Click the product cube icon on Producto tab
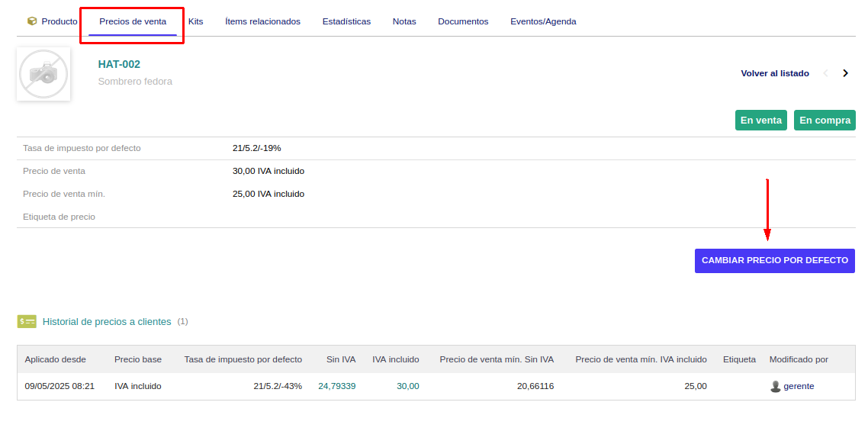This screenshot has width=868, height=444. click(32, 21)
